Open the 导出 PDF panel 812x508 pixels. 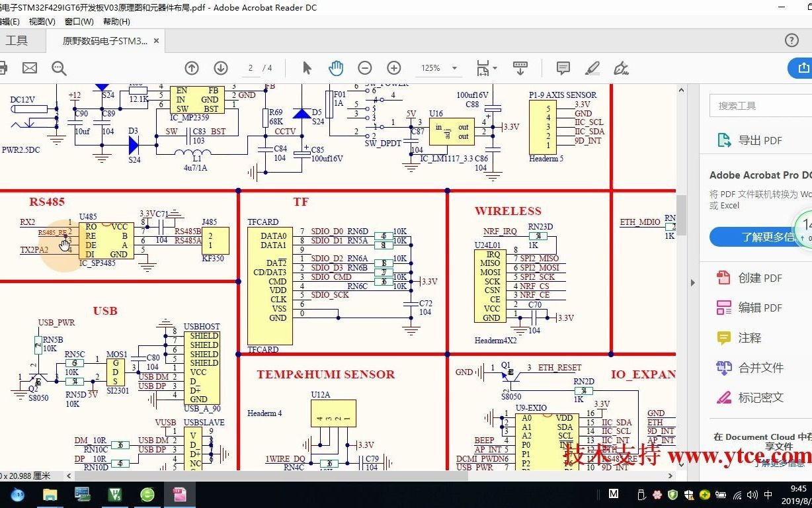[756, 140]
